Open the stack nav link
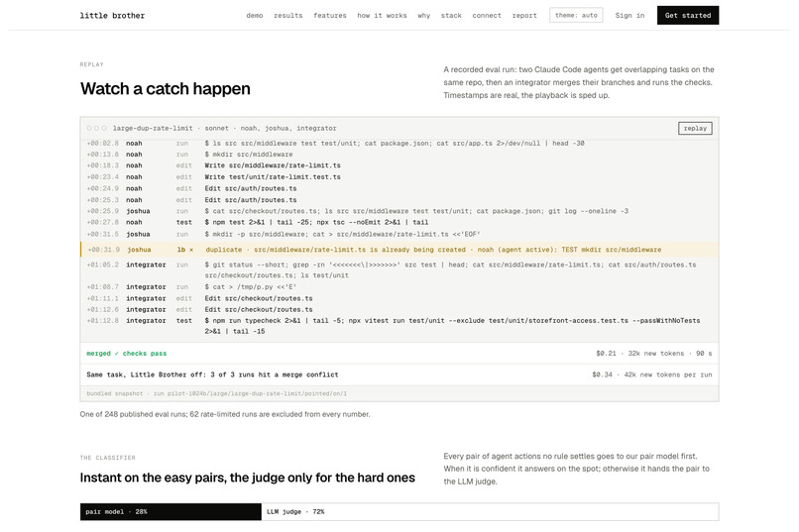Image resolution: width=799 pixels, height=532 pixels. [x=451, y=15]
